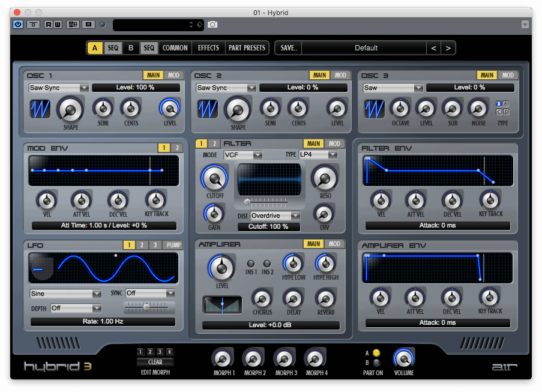Click the OSC 2 Shape knob
The image size is (542, 392).
tap(238, 110)
